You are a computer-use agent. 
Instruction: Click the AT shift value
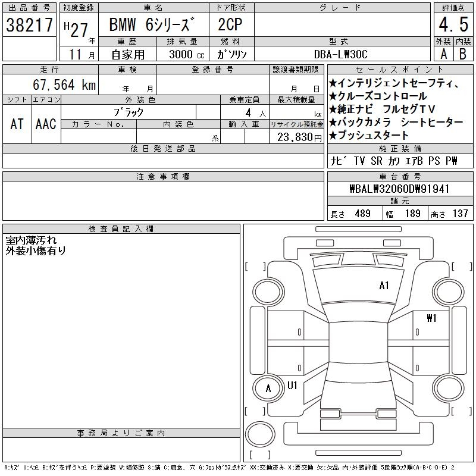[17, 124]
